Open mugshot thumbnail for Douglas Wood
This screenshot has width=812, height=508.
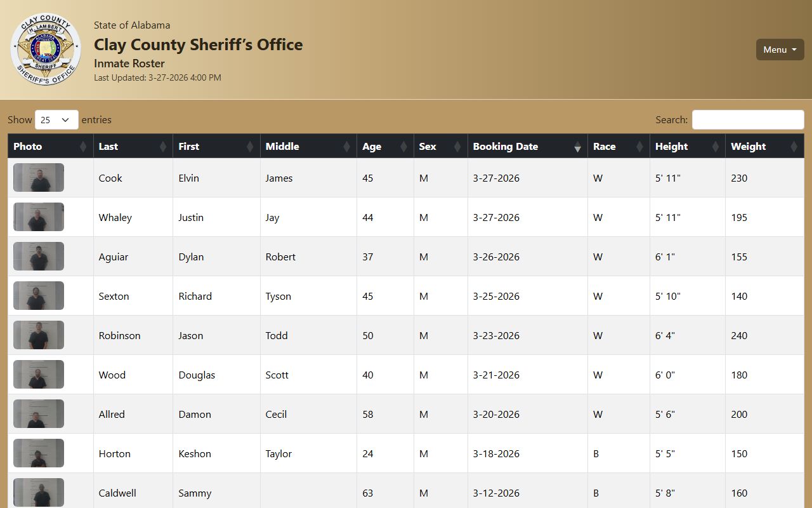(39, 375)
